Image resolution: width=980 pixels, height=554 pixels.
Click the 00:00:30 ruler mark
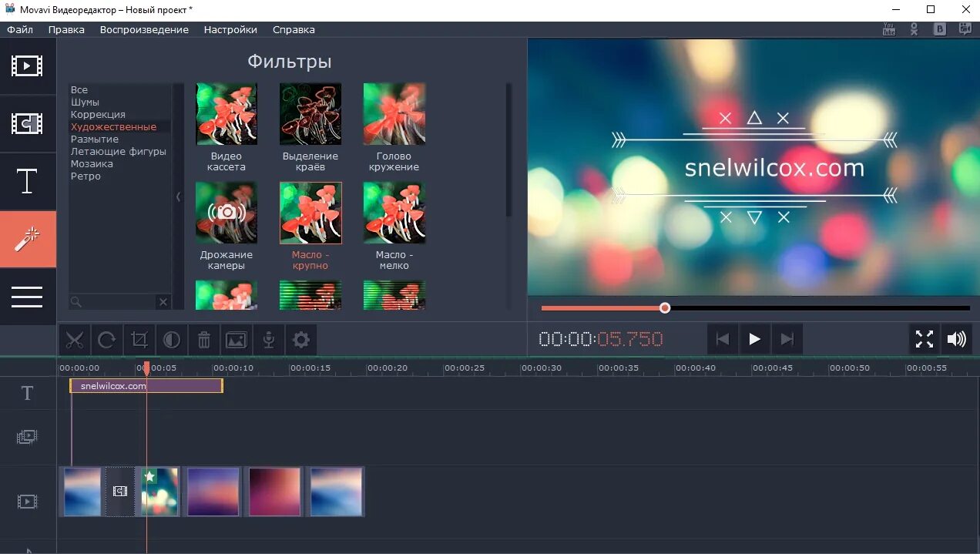click(542, 368)
